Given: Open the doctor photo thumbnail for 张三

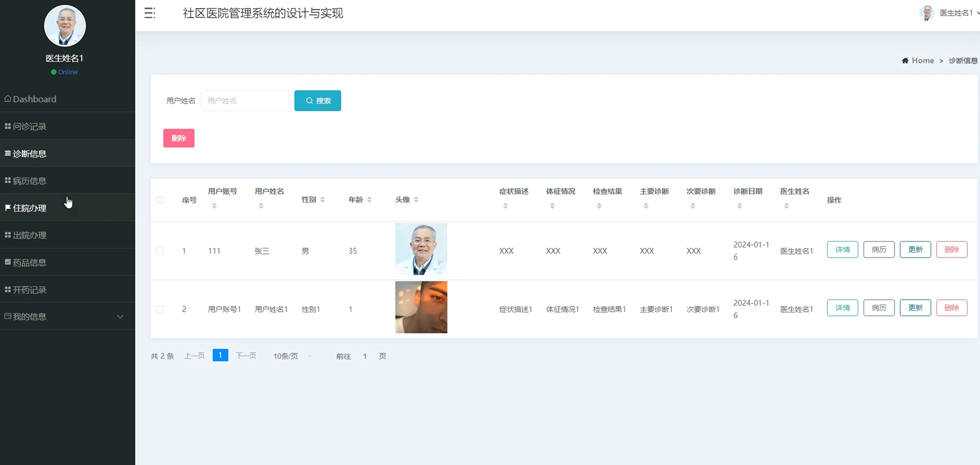Looking at the screenshot, I should (x=421, y=249).
